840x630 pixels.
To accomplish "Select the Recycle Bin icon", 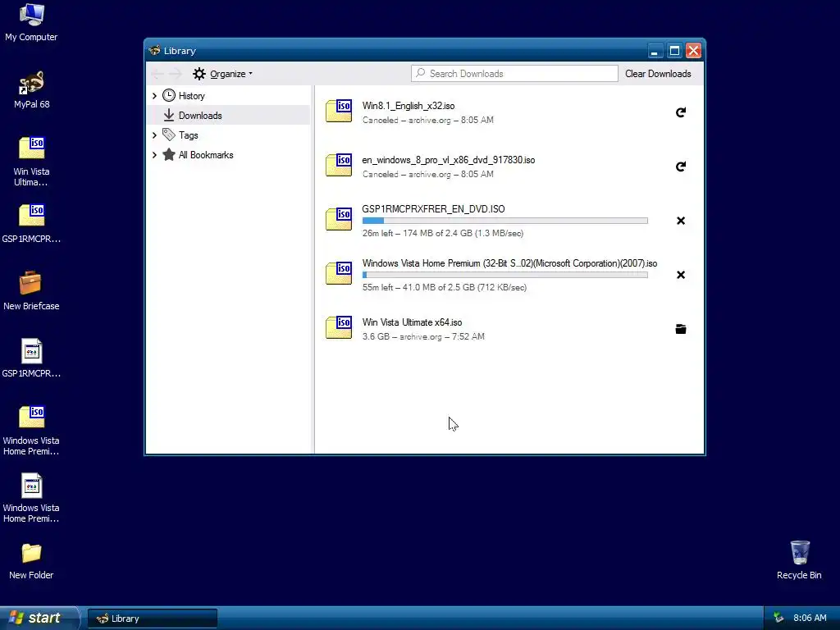I will click(x=799, y=559).
